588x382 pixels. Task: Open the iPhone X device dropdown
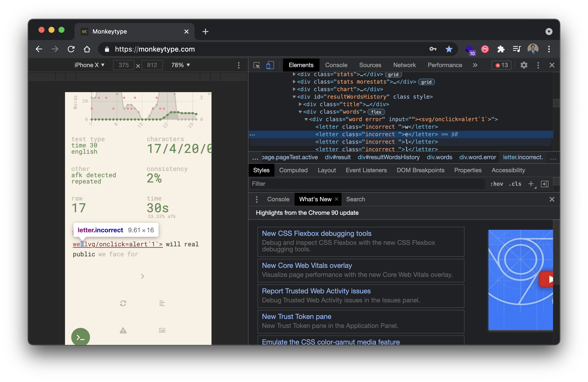89,65
